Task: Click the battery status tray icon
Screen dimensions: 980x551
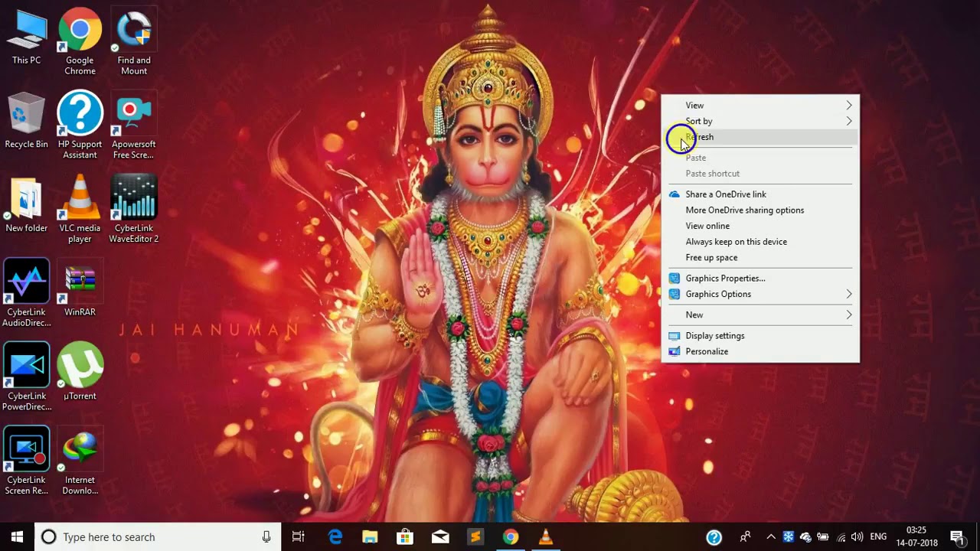Action: point(823,537)
